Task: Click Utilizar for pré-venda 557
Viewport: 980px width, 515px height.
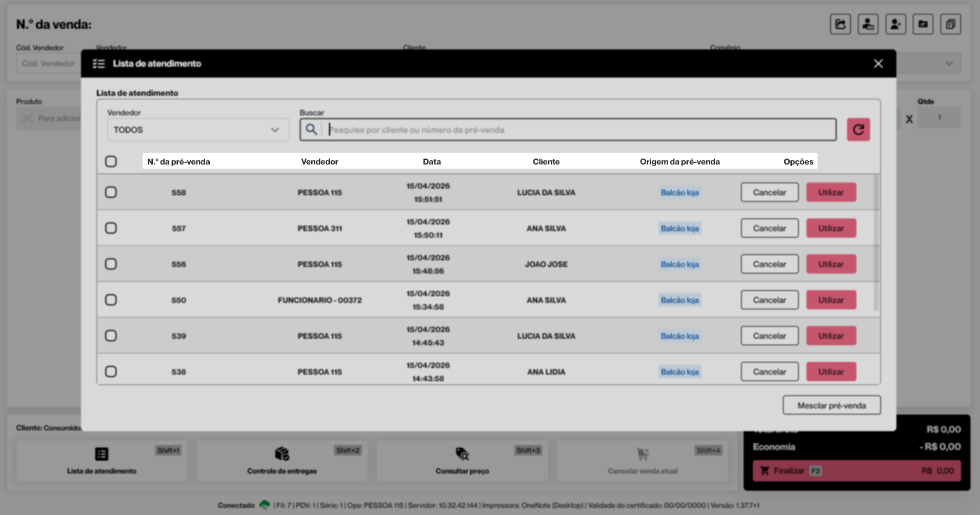Action: pyautogui.click(x=831, y=228)
